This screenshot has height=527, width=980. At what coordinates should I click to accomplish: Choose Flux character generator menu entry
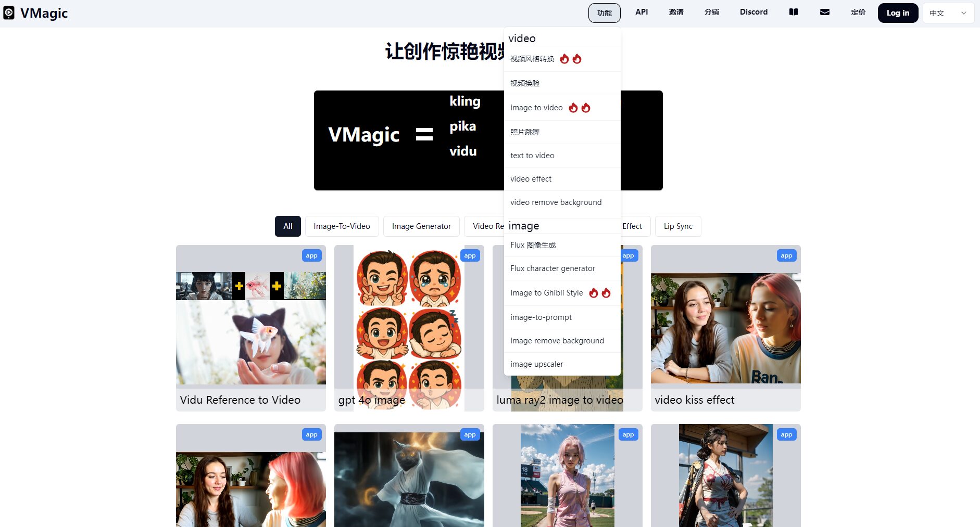(x=562, y=268)
